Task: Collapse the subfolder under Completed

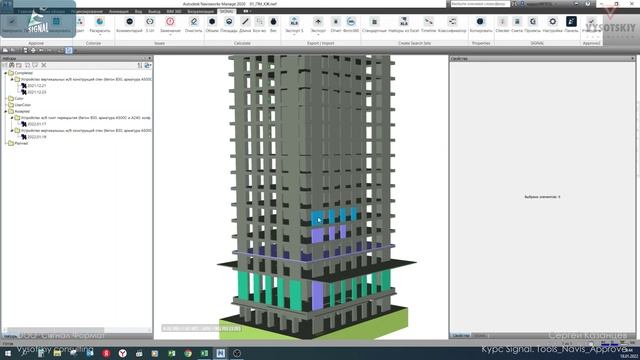Action: click(x=12, y=80)
